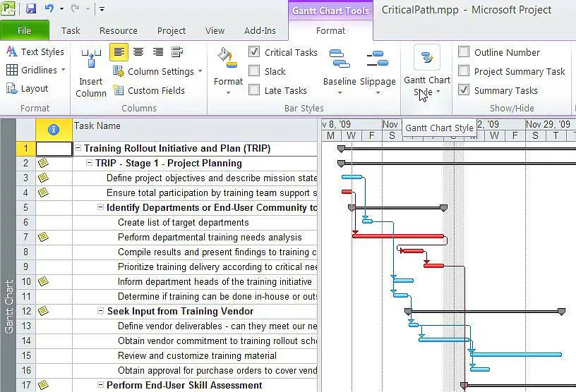Open the Baseline dropdown

pyautogui.click(x=340, y=71)
